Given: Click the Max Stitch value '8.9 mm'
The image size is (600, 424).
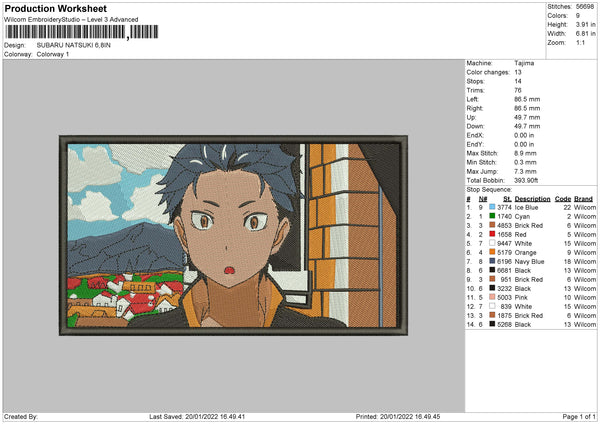Looking at the screenshot, I should [527, 153].
